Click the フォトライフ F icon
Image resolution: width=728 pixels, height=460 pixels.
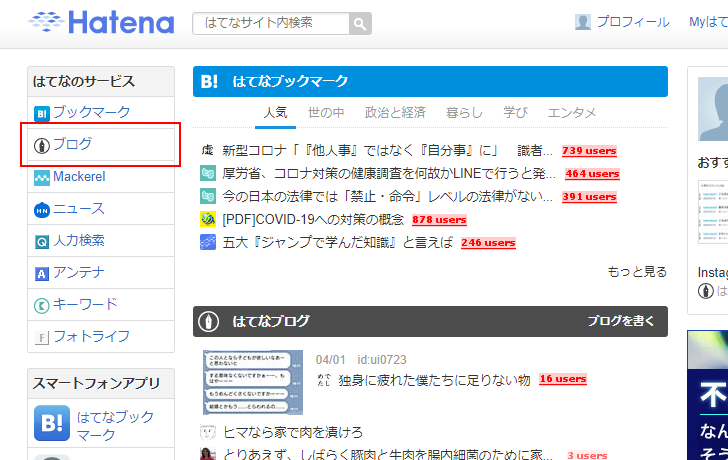pyautogui.click(x=42, y=337)
